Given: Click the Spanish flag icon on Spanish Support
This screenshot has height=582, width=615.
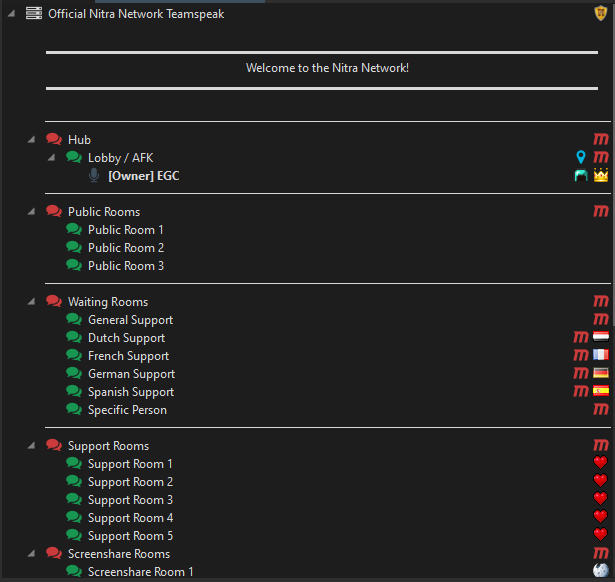Looking at the screenshot, I should [600, 391].
